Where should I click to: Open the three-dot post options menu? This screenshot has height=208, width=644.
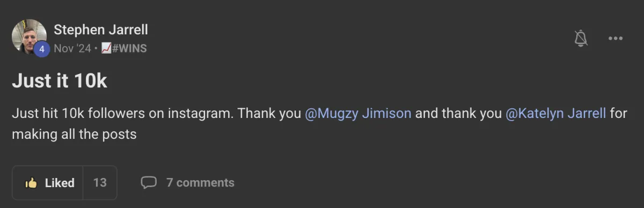coord(615,38)
